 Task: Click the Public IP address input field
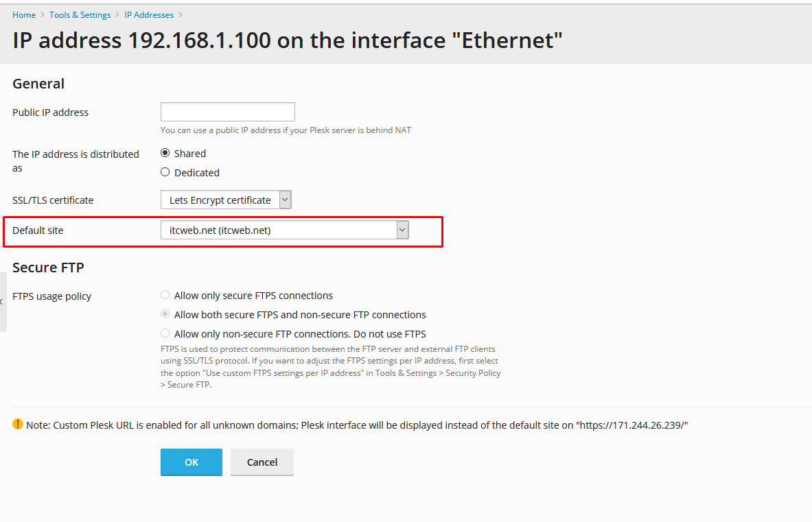click(227, 111)
